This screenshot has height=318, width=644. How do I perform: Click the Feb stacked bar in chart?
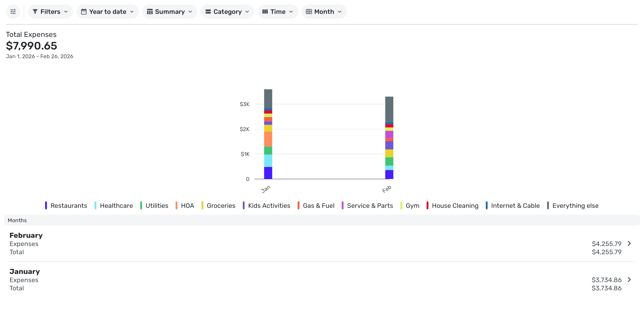pyautogui.click(x=389, y=138)
